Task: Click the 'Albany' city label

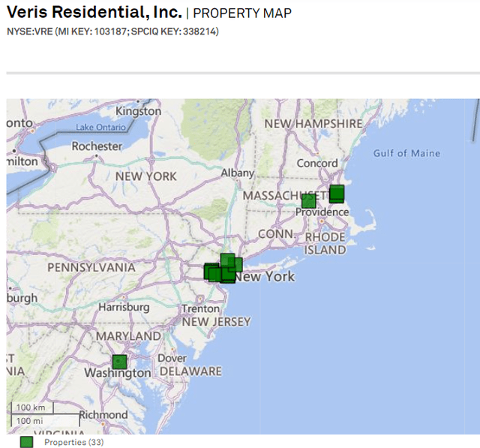Action: [238, 173]
